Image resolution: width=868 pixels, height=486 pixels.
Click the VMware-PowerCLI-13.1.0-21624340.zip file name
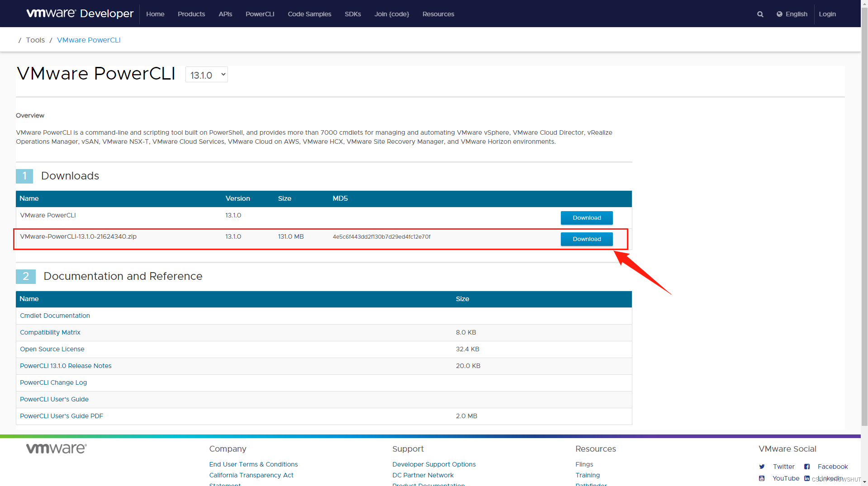coord(78,236)
